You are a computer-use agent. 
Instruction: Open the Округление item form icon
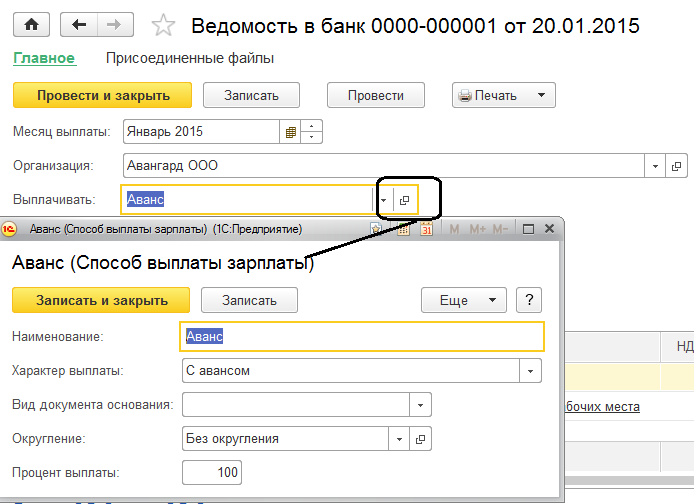tap(420, 439)
